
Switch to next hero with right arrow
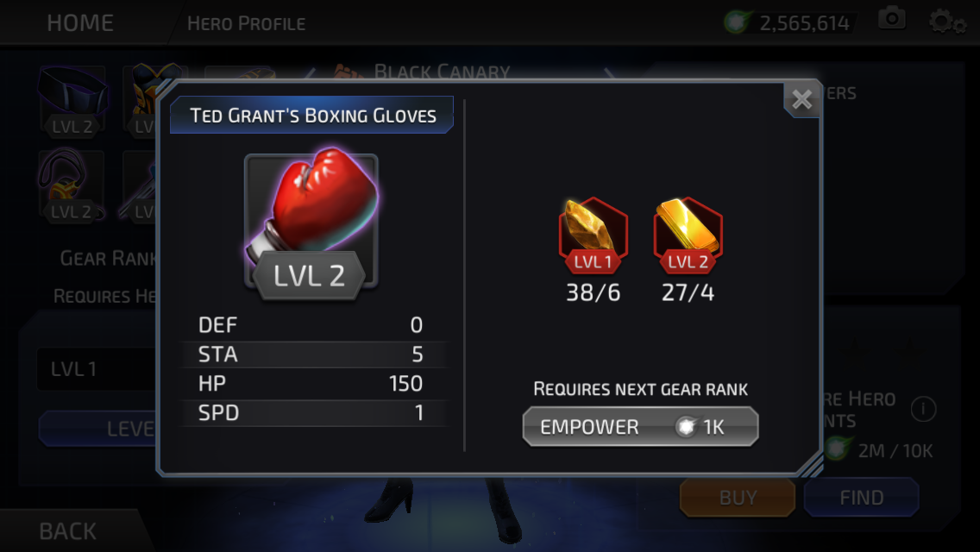[x=609, y=74]
